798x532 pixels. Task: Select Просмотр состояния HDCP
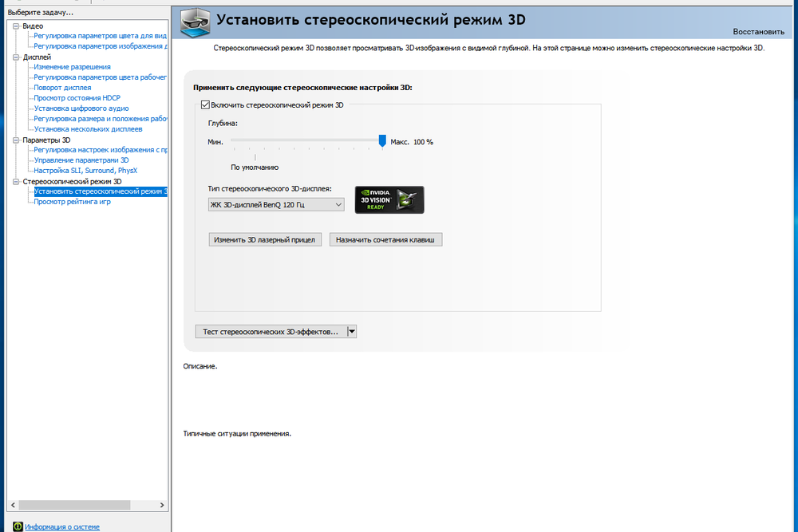click(x=77, y=97)
